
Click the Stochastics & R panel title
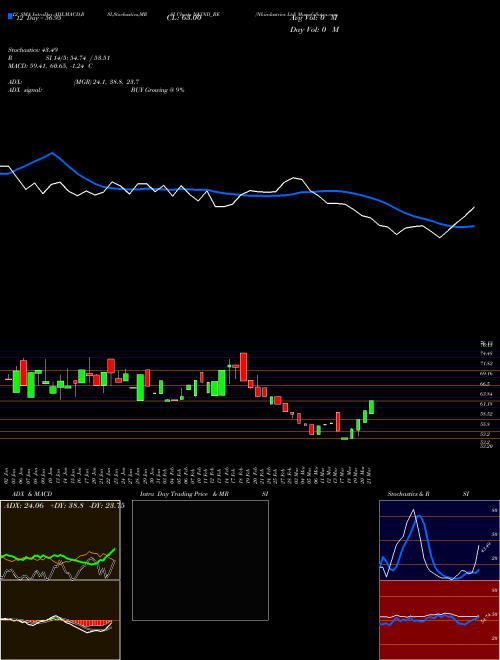(x=409, y=494)
